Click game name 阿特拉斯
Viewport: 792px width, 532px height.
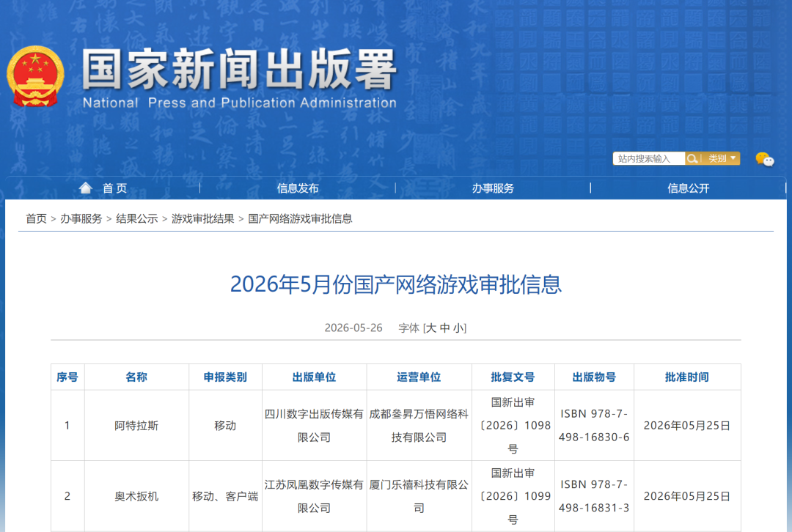[136, 426]
